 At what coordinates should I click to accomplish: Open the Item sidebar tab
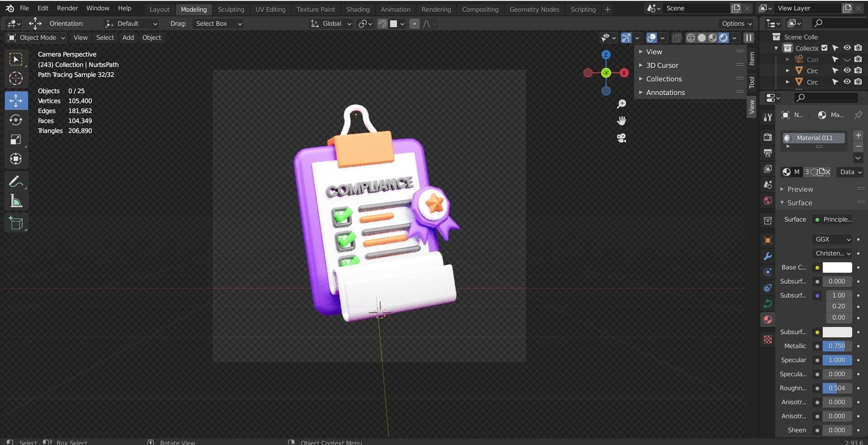751,58
